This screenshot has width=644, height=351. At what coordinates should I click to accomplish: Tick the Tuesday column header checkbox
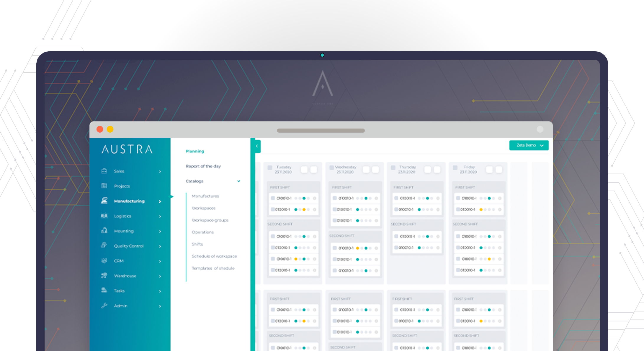pos(270,168)
